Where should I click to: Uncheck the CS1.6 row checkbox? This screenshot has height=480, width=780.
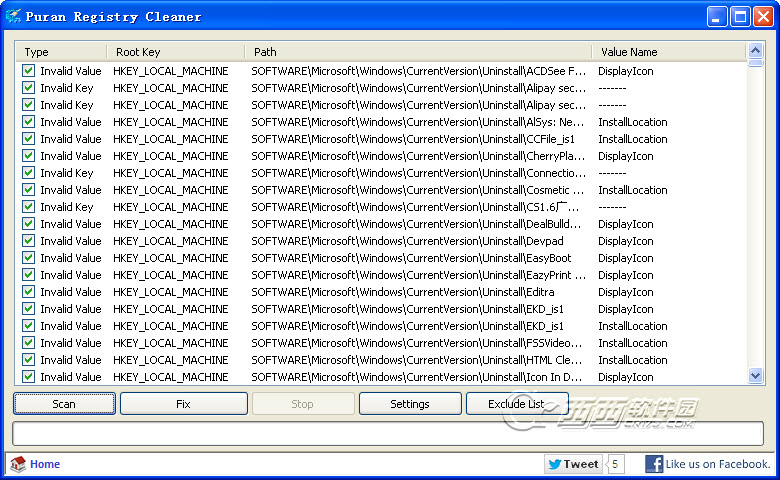point(28,206)
